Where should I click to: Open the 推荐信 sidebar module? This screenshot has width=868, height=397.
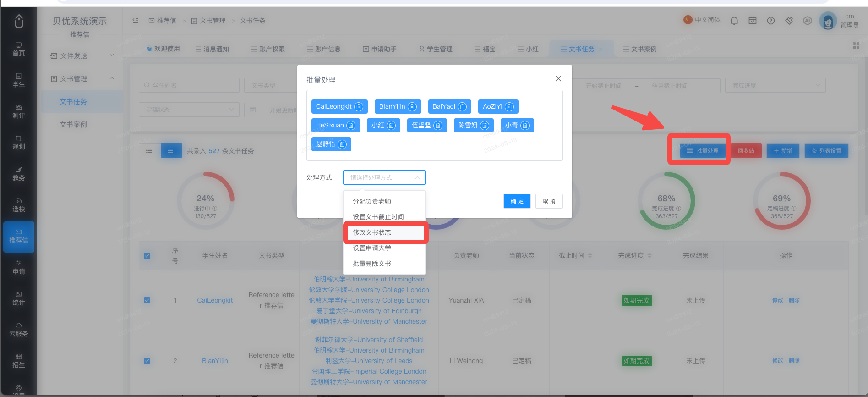pyautogui.click(x=19, y=237)
